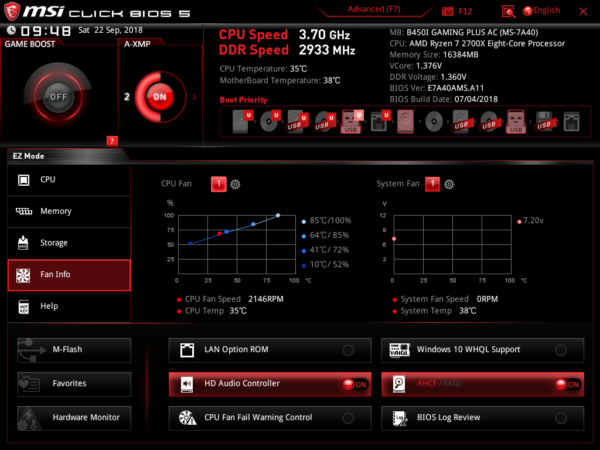Open Hardware Monitor

pos(74,418)
